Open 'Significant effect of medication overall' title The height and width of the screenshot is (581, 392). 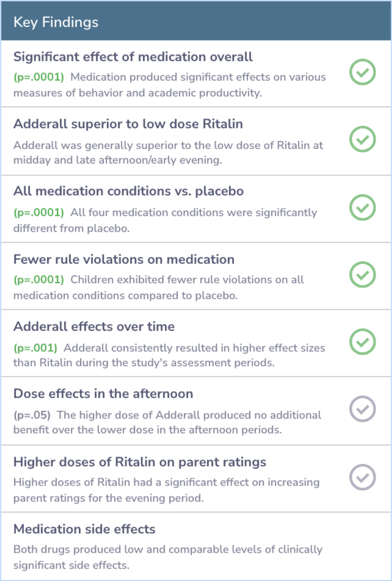(133, 57)
